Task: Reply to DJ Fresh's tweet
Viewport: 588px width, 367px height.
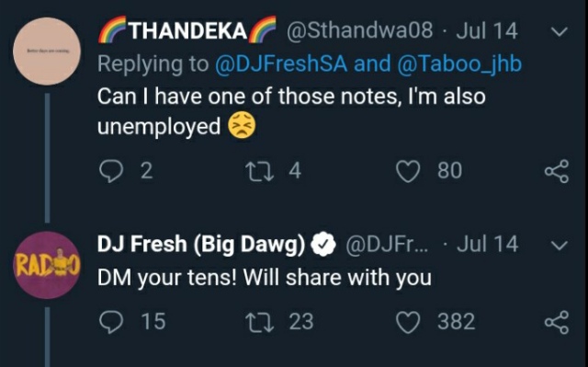Action: [111, 322]
